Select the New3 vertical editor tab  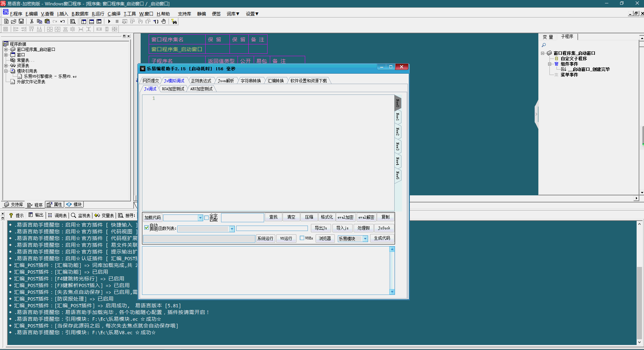coord(398,146)
